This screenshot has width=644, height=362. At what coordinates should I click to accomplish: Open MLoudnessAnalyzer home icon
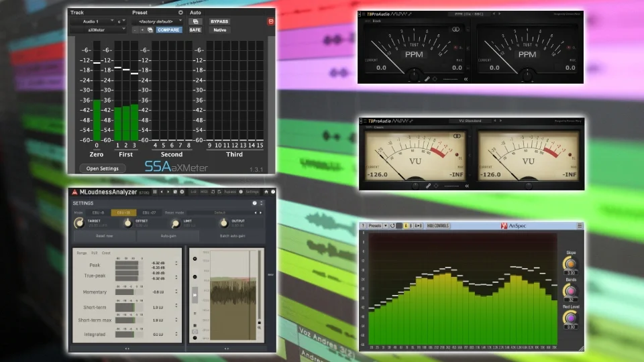tap(266, 192)
